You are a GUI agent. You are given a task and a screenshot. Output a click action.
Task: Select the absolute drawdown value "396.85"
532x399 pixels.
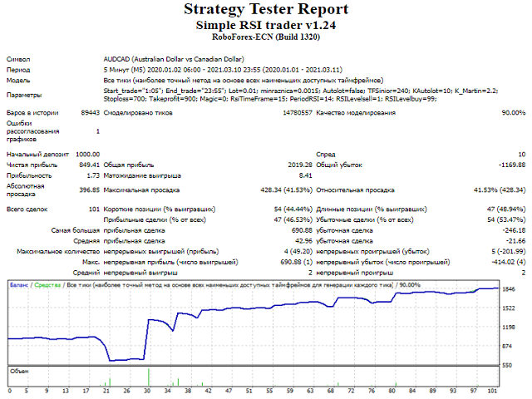click(90, 190)
